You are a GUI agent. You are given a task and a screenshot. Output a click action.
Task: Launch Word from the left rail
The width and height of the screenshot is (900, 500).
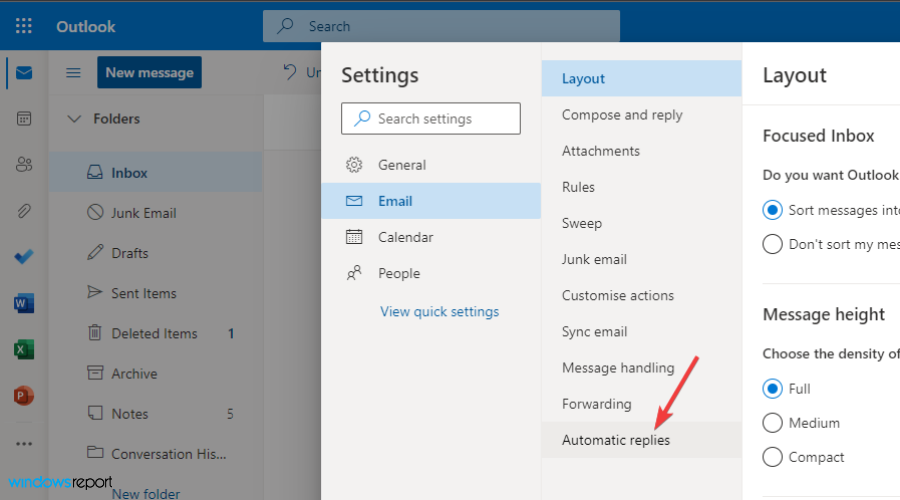tap(24, 303)
